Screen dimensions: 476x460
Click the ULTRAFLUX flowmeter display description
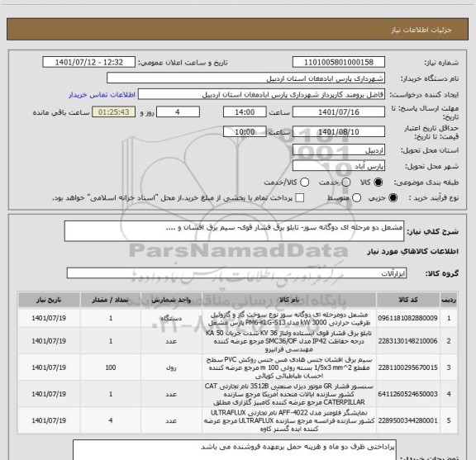289,420
